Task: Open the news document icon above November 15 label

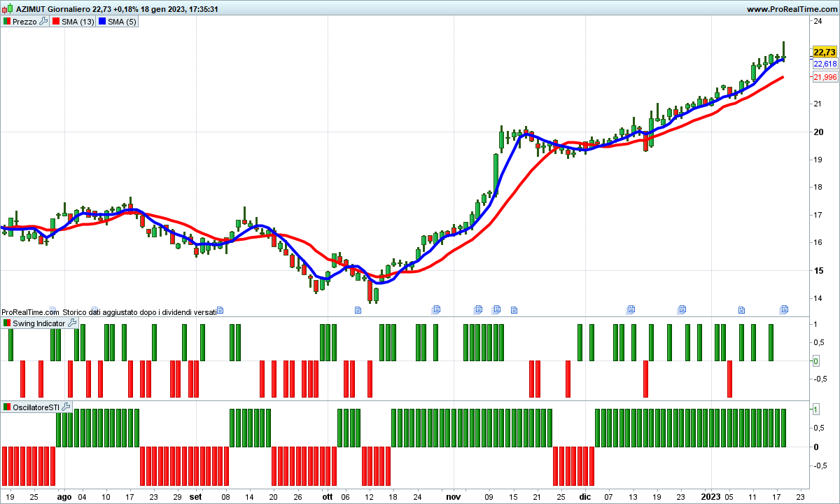Action: (514, 309)
